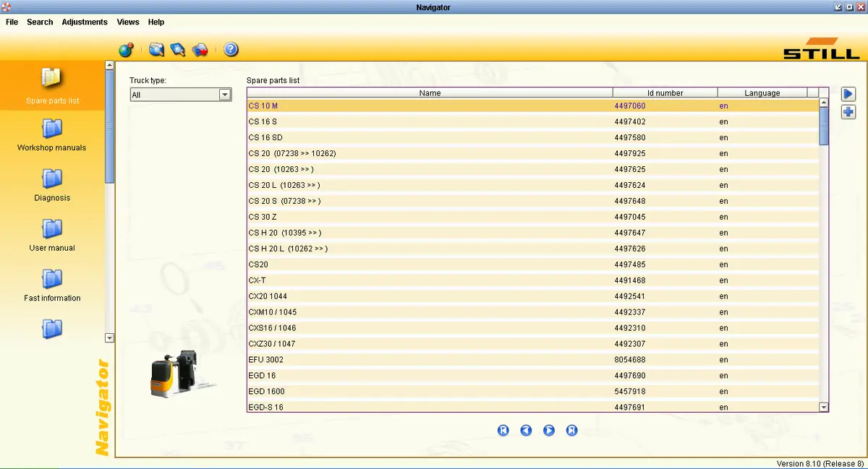This screenshot has height=469, width=868.
Task: Sort the list by Id number column
Action: click(x=665, y=92)
